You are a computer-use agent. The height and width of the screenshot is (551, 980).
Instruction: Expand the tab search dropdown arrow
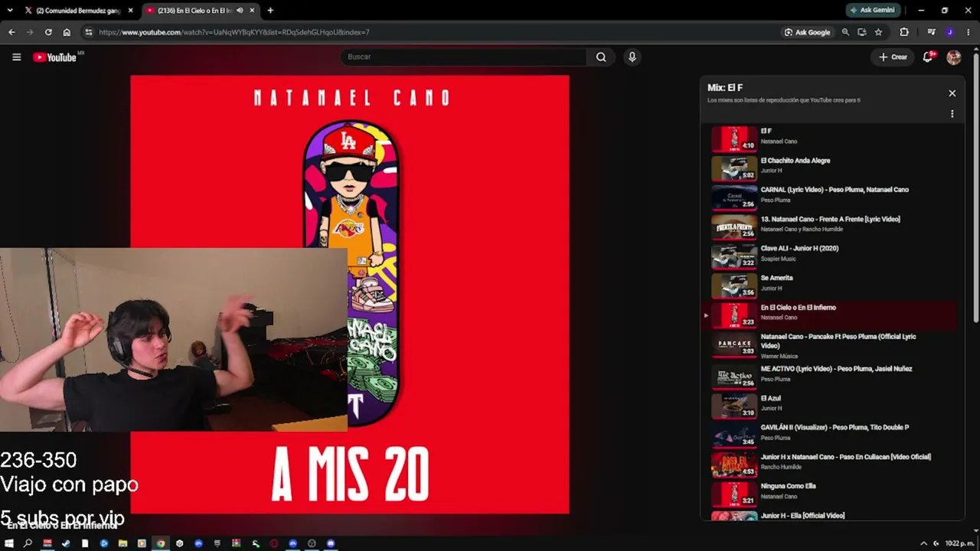(x=9, y=11)
